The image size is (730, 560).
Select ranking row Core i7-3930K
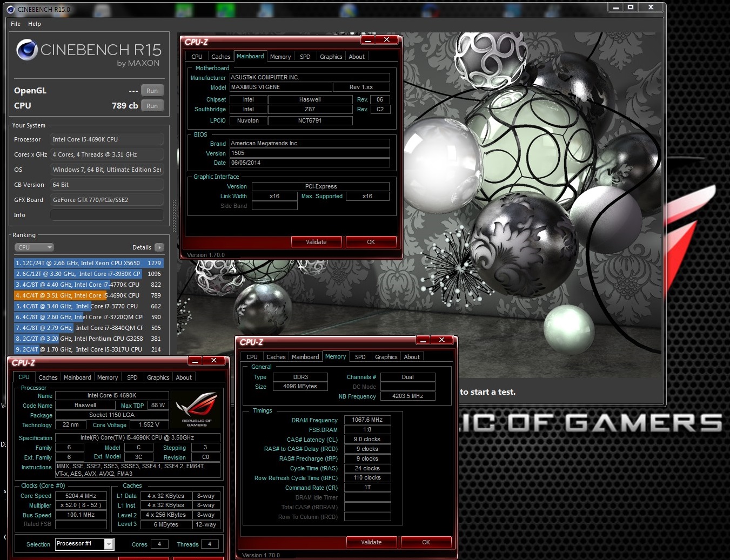[x=89, y=274]
